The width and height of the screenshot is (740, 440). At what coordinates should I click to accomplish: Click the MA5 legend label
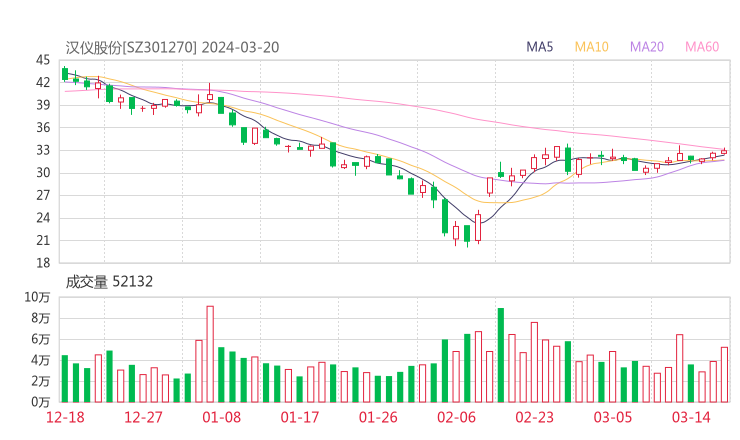(539, 47)
